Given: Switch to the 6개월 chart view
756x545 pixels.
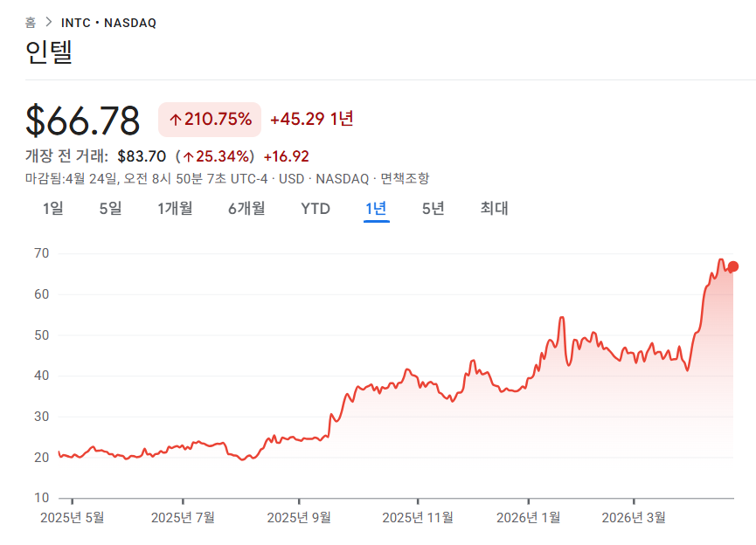Looking at the screenshot, I should pyautogui.click(x=246, y=209).
